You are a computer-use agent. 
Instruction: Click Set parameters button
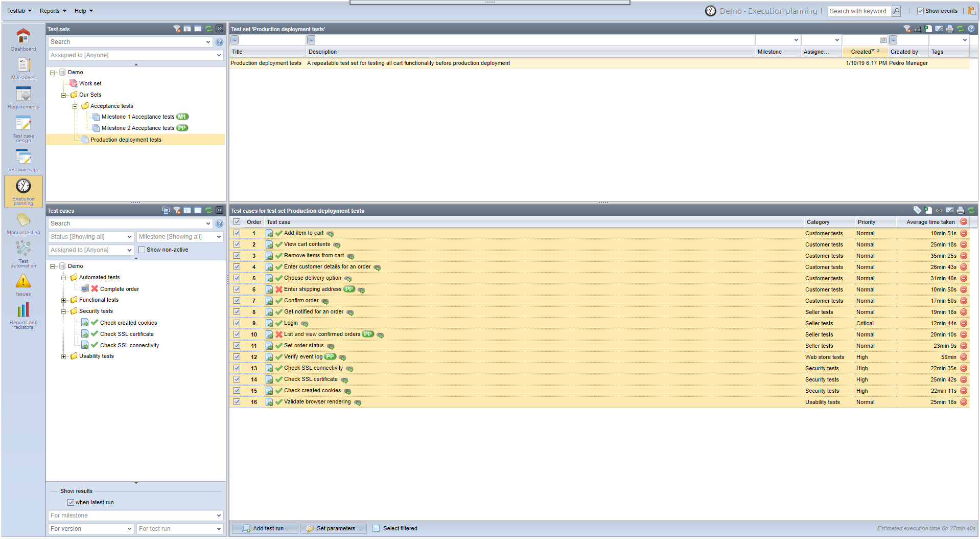point(334,528)
